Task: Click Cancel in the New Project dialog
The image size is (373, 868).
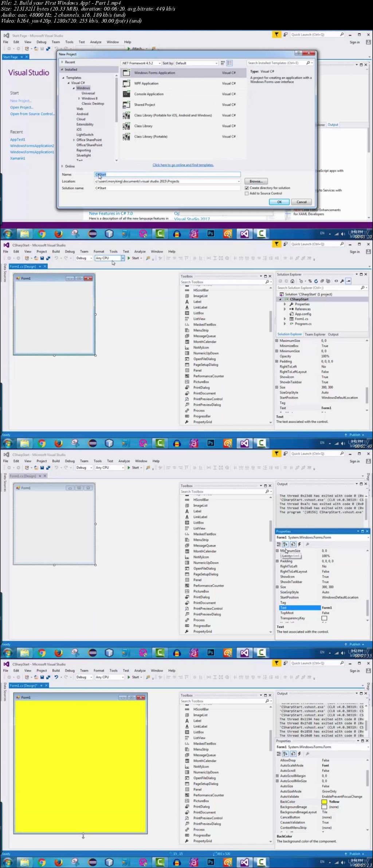Action: (x=302, y=202)
